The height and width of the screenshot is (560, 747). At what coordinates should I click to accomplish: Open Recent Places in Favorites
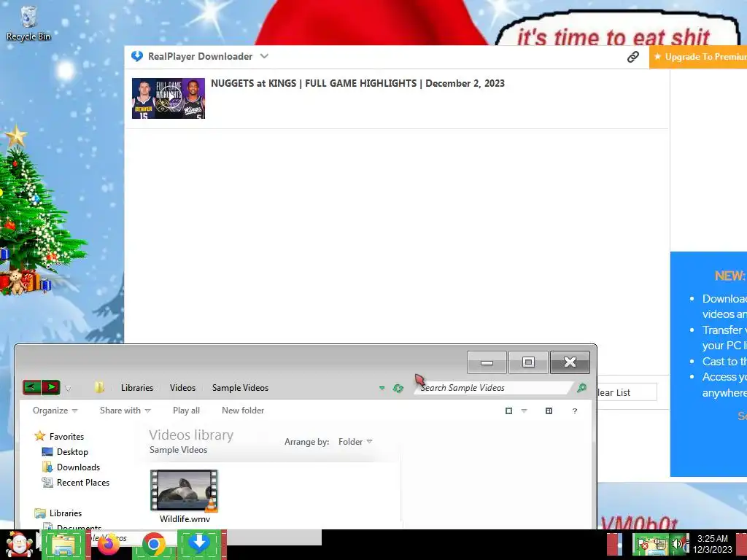coord(83,482)
